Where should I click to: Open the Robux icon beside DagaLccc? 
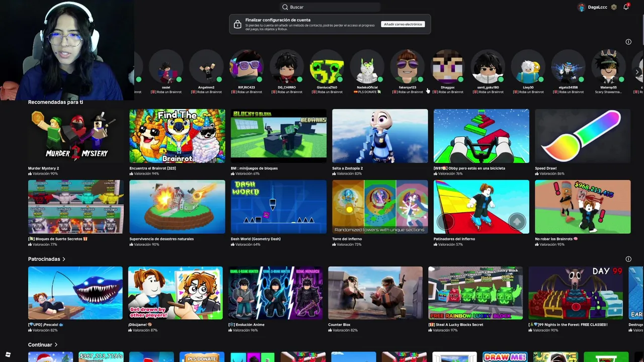point(614,7)
